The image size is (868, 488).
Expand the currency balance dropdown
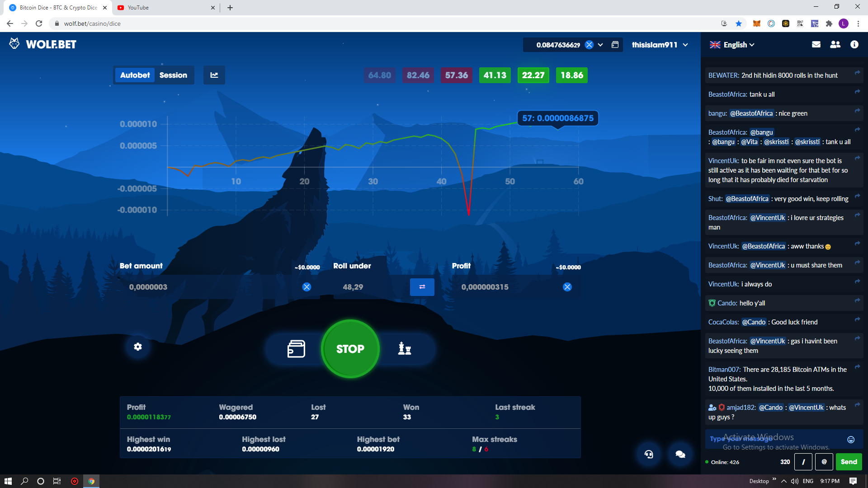tap(600, 45)
